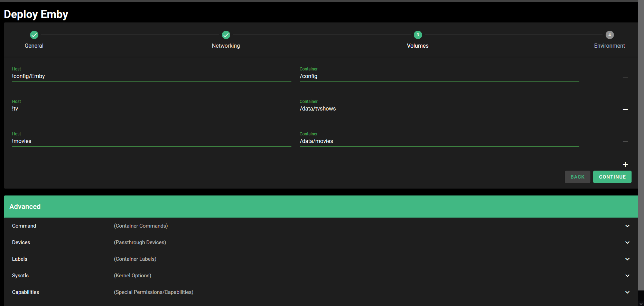This screenshot has width=644, height=306.
Task: Edit the Host field containing !movies
Action: click(151, 141)
